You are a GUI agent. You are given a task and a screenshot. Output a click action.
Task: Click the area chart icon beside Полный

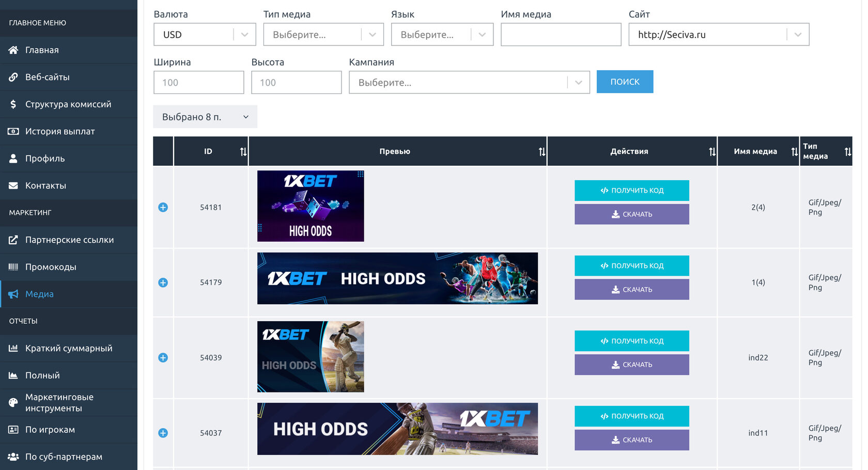pyautogui.click(x=13, y=375)
